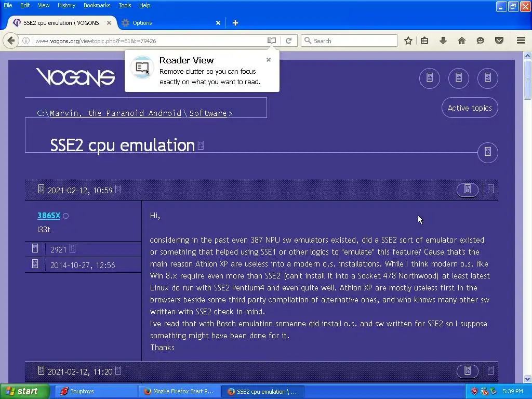Click the oval button on 10:59 post header
532x399 pixels.
point(468,190)
